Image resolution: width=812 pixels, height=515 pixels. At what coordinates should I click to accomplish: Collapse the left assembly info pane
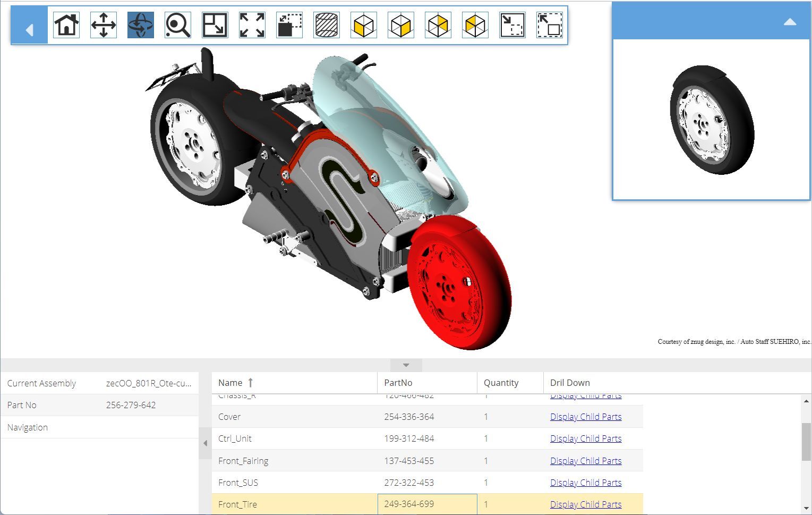coord(205,443)
